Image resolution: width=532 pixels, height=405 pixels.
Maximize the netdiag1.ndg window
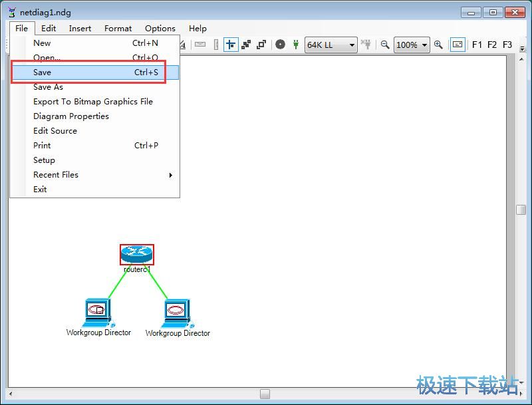(493, 12)
